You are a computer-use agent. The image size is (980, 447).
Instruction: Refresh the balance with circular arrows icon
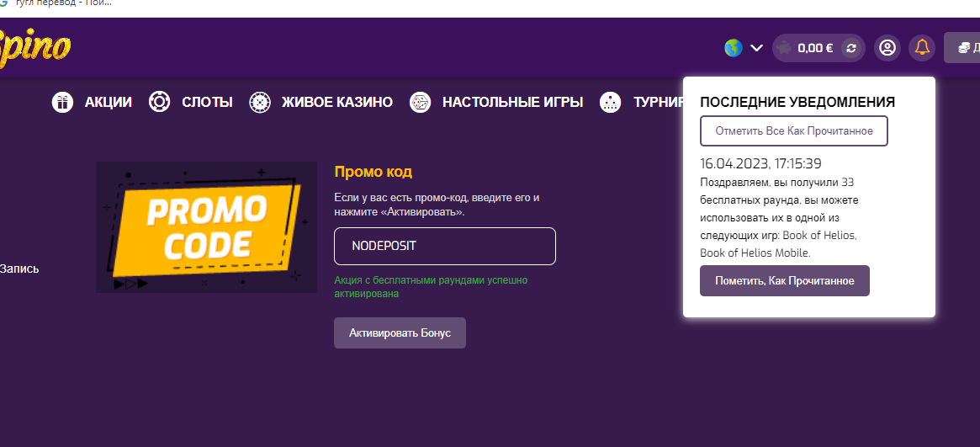(850, 48)
